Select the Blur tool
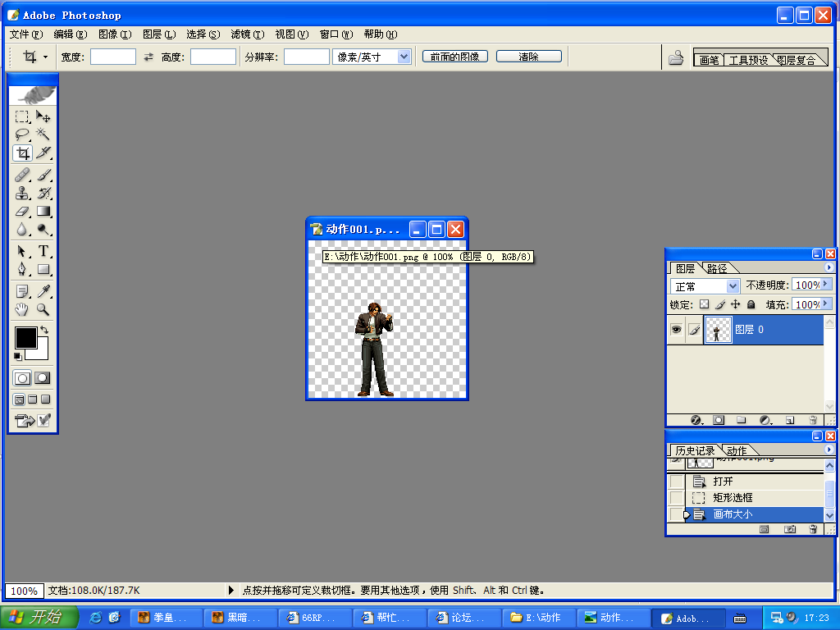The width and height of the screenshot is (840, 630). 22,230
